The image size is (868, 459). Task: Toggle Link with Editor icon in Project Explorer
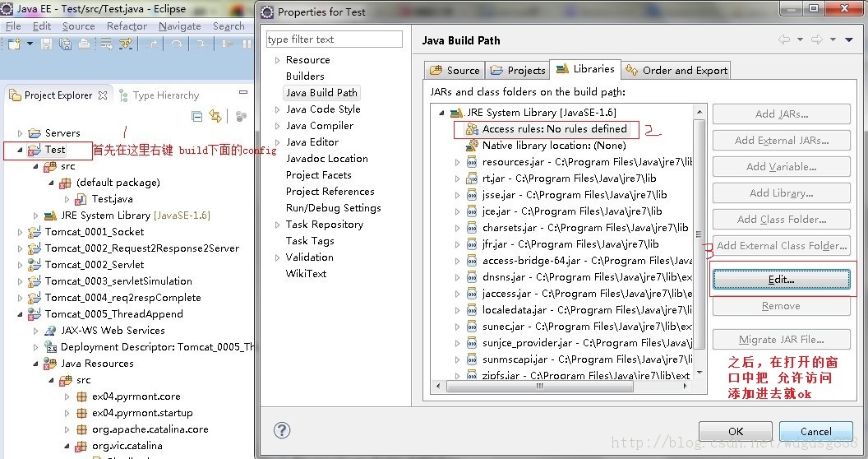click(x=215, y=116)
